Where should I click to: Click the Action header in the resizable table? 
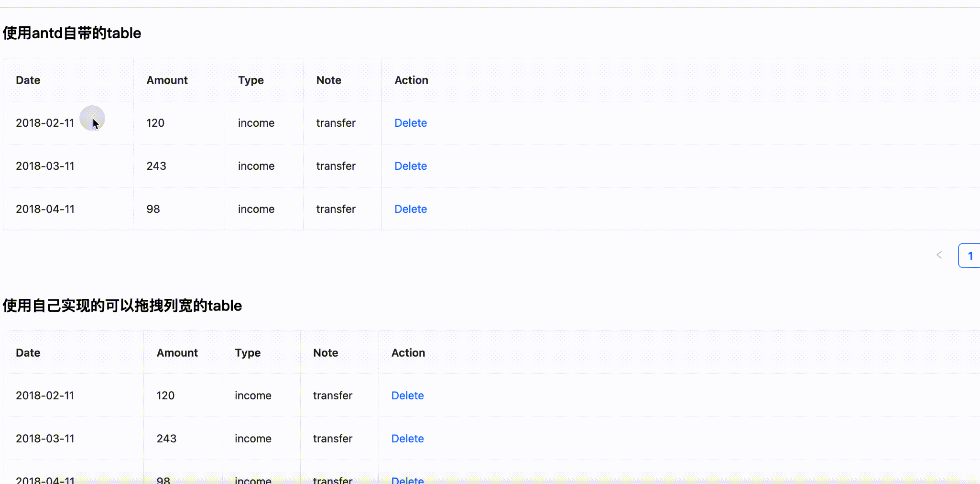[408, 353]
